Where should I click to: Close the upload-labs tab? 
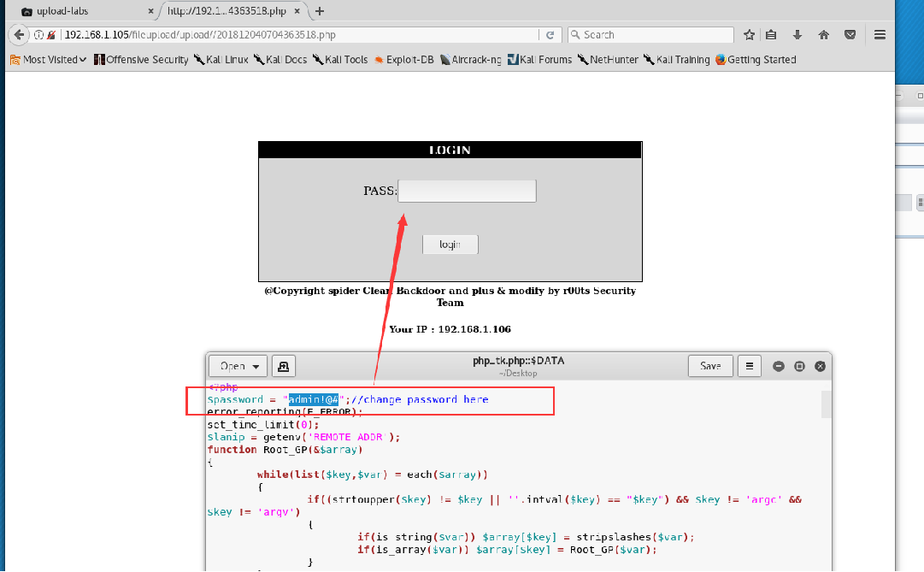(x=150, y=11)
